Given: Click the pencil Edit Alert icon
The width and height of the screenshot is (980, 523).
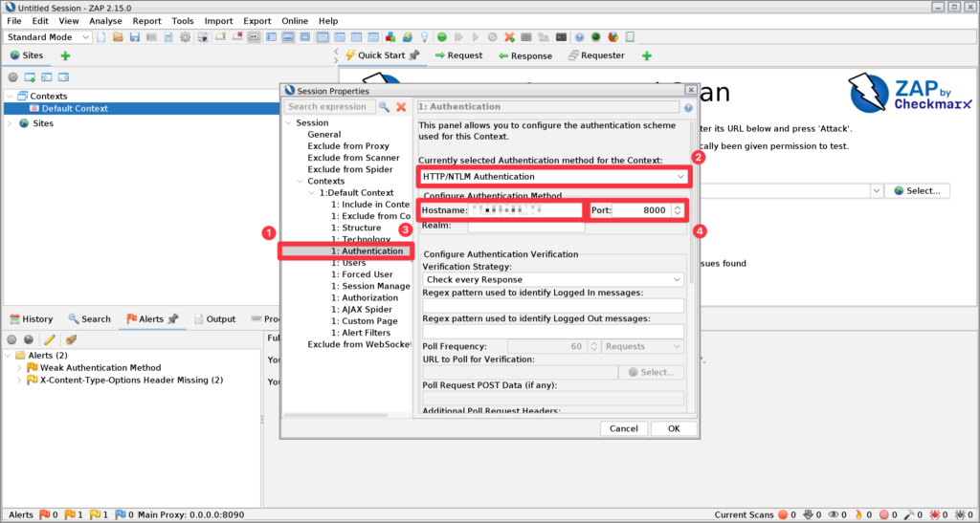Looking at the screenshot, I should (x=50, y=339).
